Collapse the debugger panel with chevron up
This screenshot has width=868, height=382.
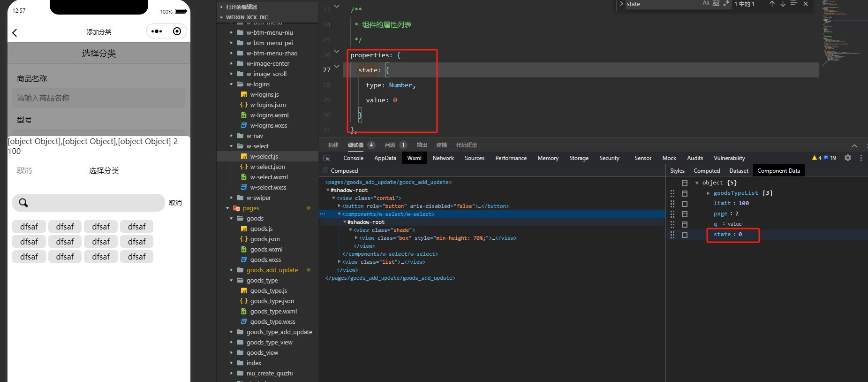pos(854,145)
